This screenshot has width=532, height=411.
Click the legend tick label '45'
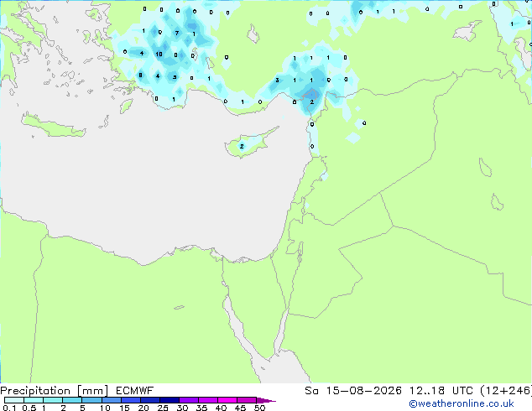[x=240, y=408]
